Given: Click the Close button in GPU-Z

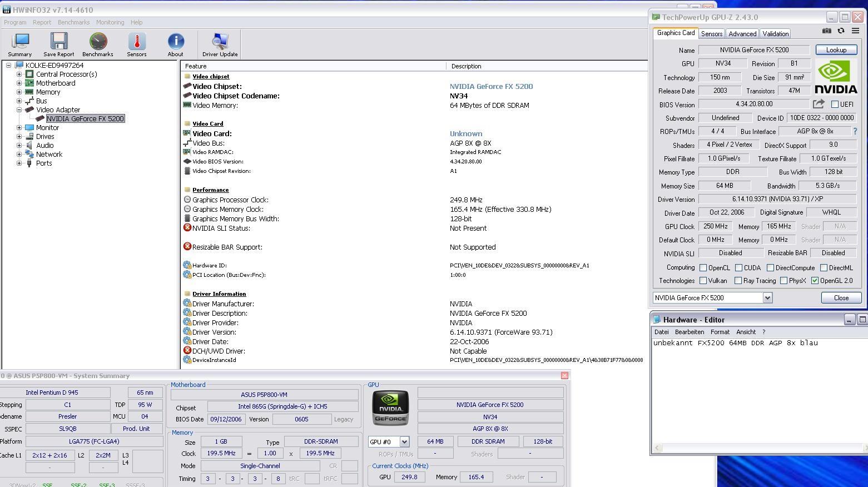Looking at the screenshot, I should tap(841, 298).
